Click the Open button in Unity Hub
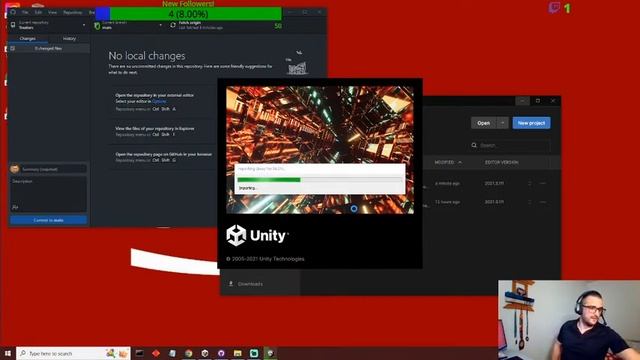Screen dimensions: 640x360 (x=484, y=123)
